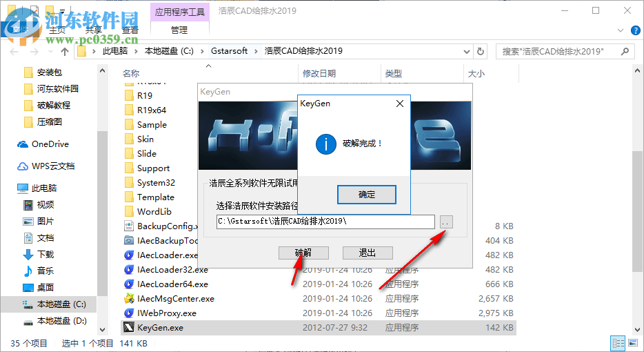Open the 应用程序工具 contextual tab
Screen dimensions: 644x352
[x=180, y=12]
